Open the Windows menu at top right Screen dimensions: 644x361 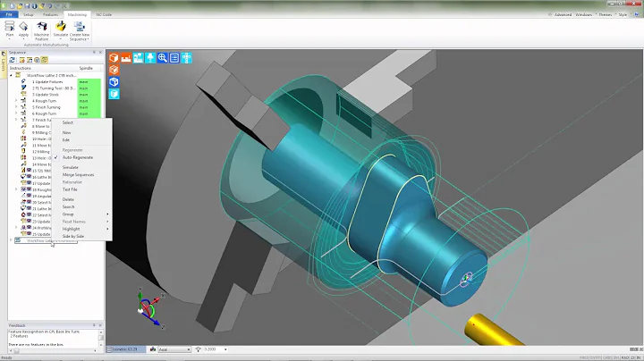tap(583, 15)
